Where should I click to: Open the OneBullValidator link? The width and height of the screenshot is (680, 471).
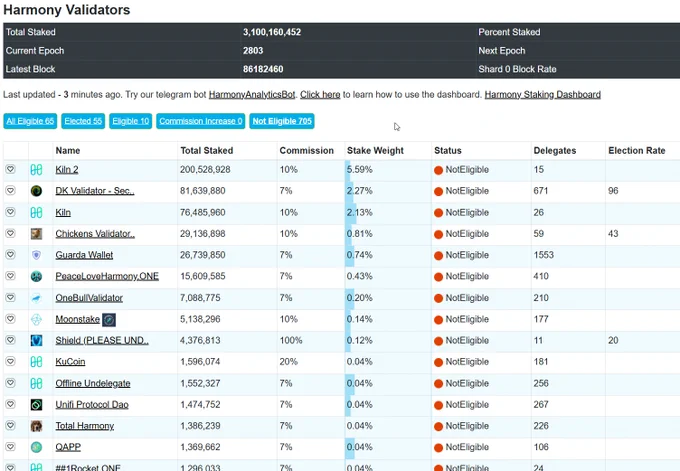pyautogui.click(x=89, y=298)
